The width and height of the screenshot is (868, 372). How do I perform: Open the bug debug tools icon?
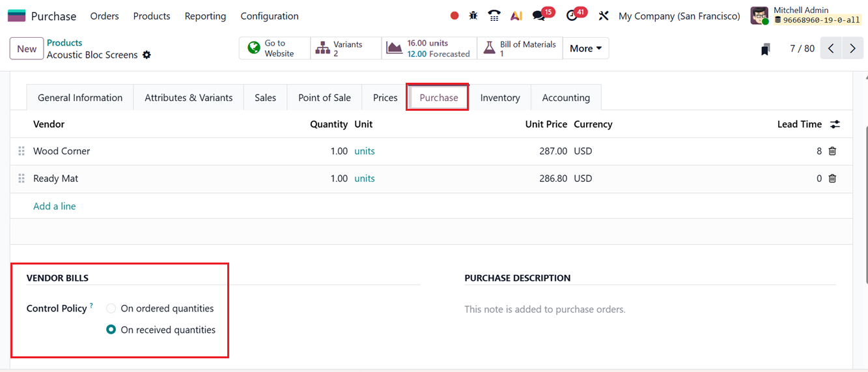click(x=473, y=16)
